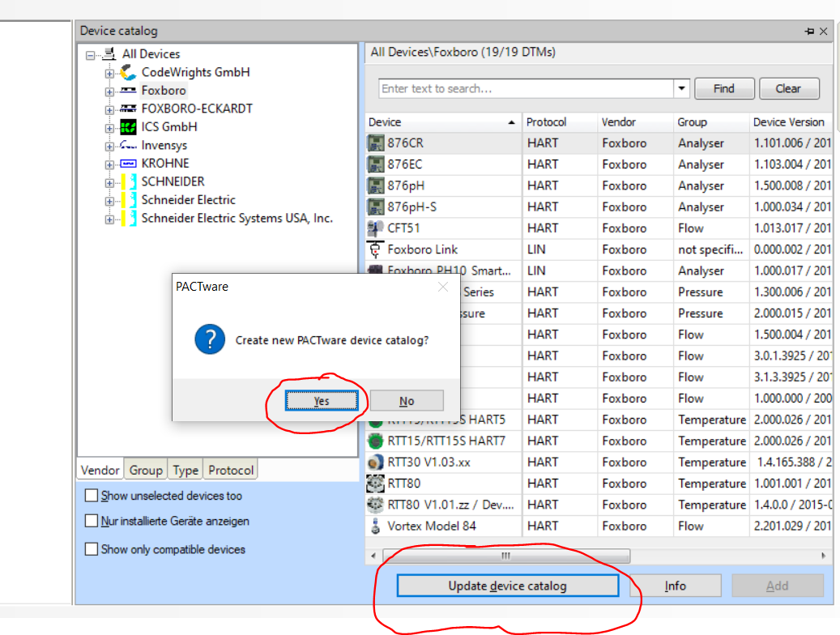Click the Foxboro vendor icon in tree
The width and height of the screenshot is (840, 635).
pos(128,90)
